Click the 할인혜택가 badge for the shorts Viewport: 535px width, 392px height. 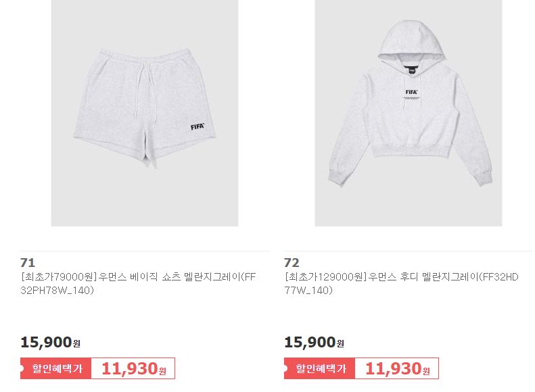point(55,368)
